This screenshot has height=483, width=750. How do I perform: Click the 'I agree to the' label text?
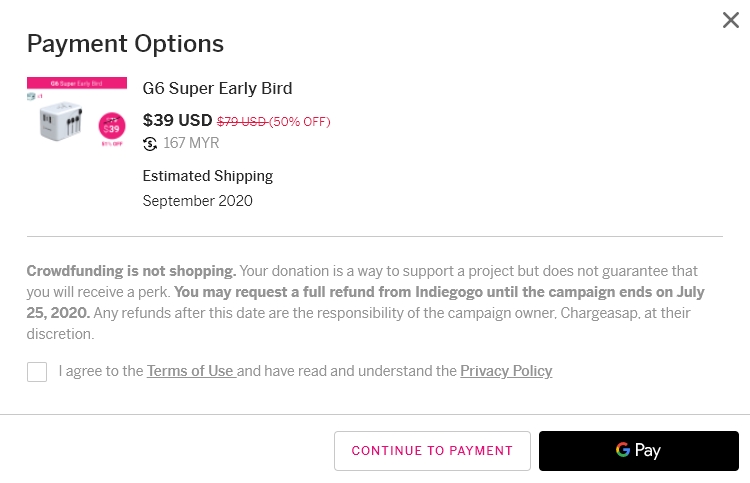point(101,371)
